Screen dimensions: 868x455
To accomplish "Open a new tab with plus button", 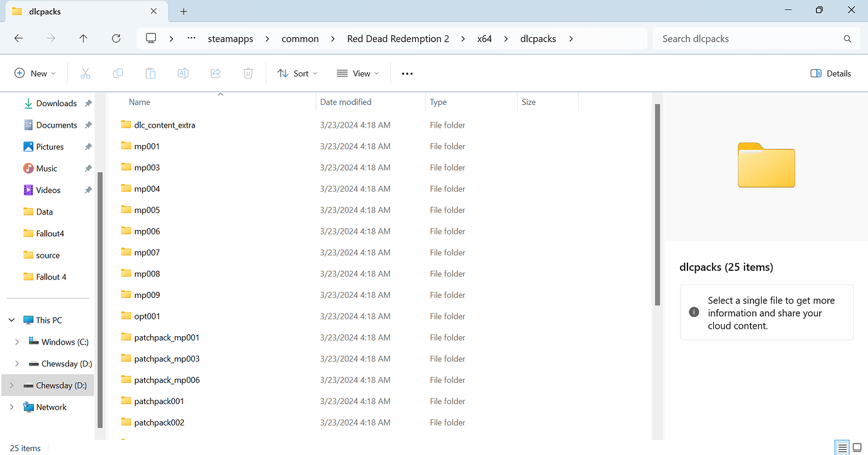I will tap(184, 11).
